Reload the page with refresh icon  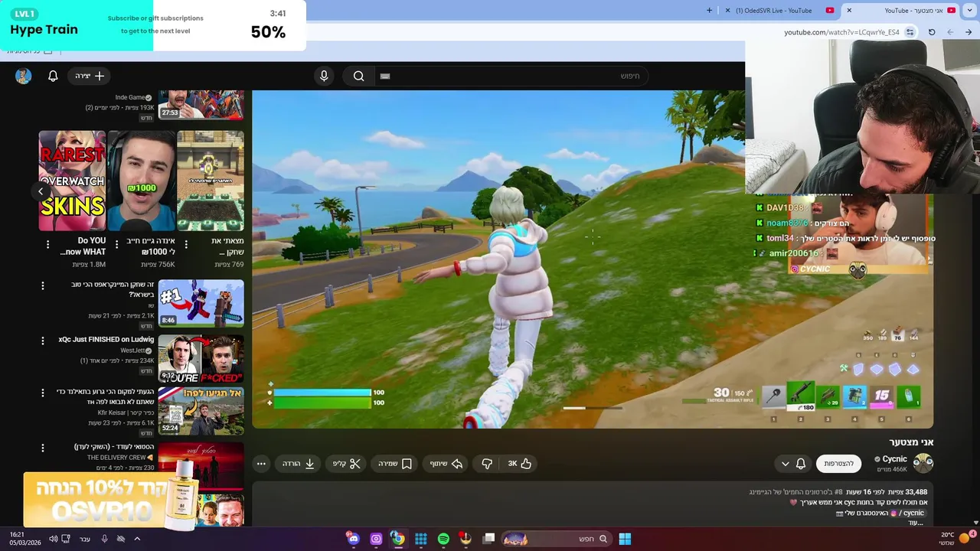pos(932,32)
